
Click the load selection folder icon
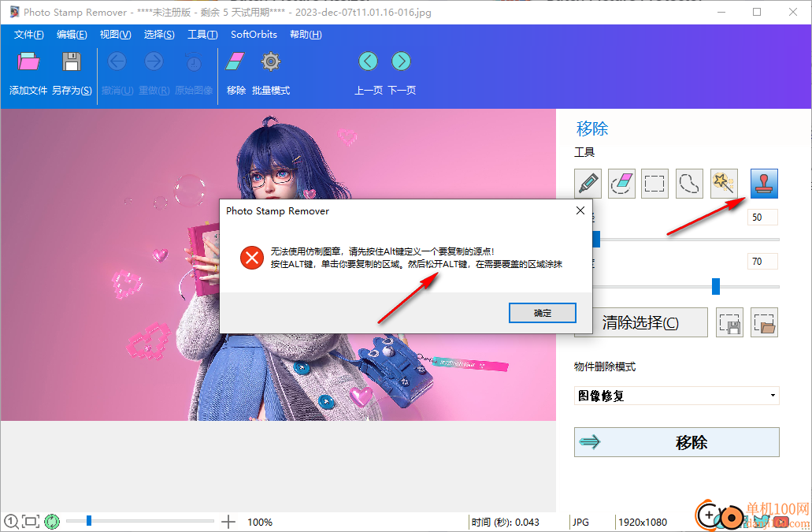point(765,322)
